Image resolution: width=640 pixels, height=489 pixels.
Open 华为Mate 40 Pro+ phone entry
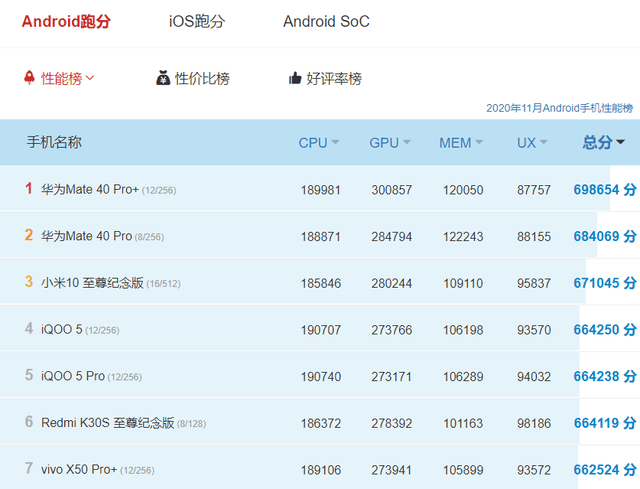pos(90,189)
